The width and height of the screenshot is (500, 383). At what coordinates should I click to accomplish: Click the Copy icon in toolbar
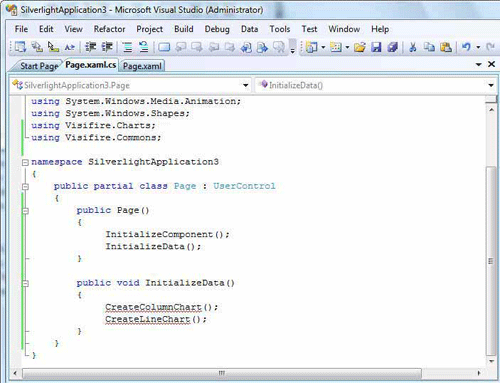[429, 47]
